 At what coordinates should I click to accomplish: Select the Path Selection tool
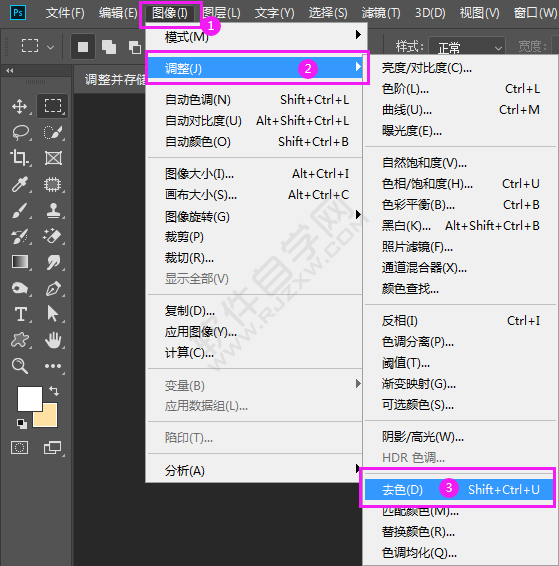[x=53, y=314]
